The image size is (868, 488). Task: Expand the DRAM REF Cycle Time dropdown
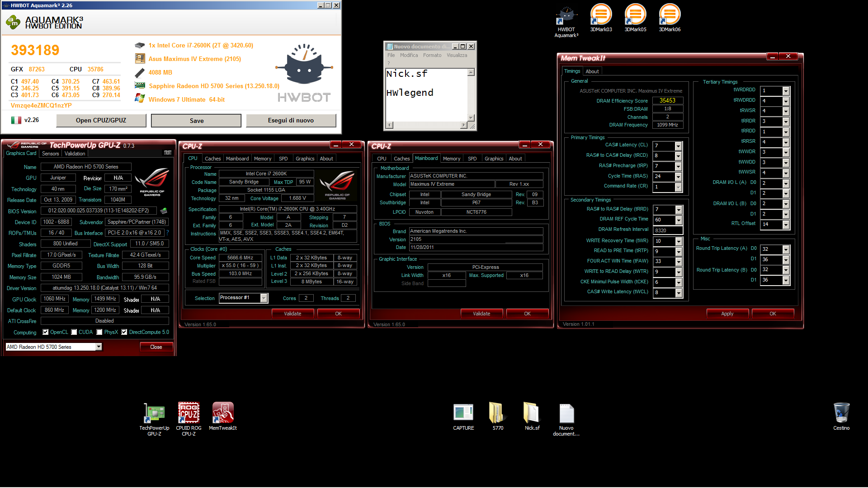(x=679, y=220)
